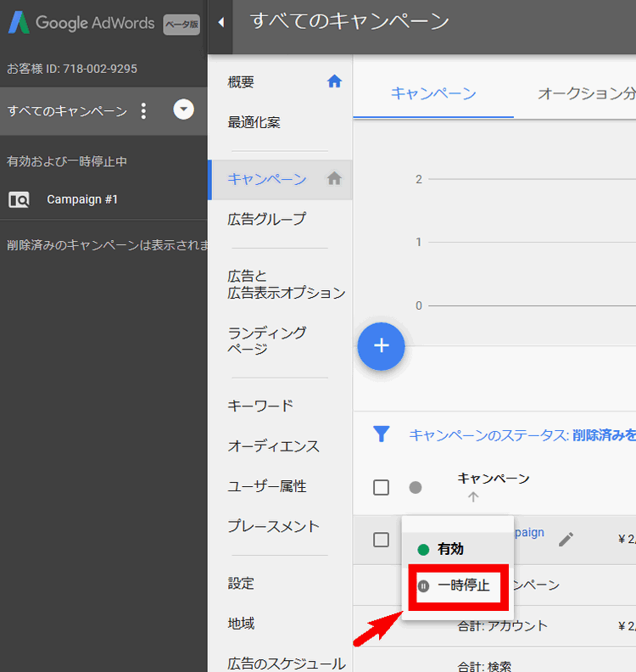The width and height of the screenshot is (636, 672).
Task: Click the partially hidden campaign name link
Action: tap(529, 532)
